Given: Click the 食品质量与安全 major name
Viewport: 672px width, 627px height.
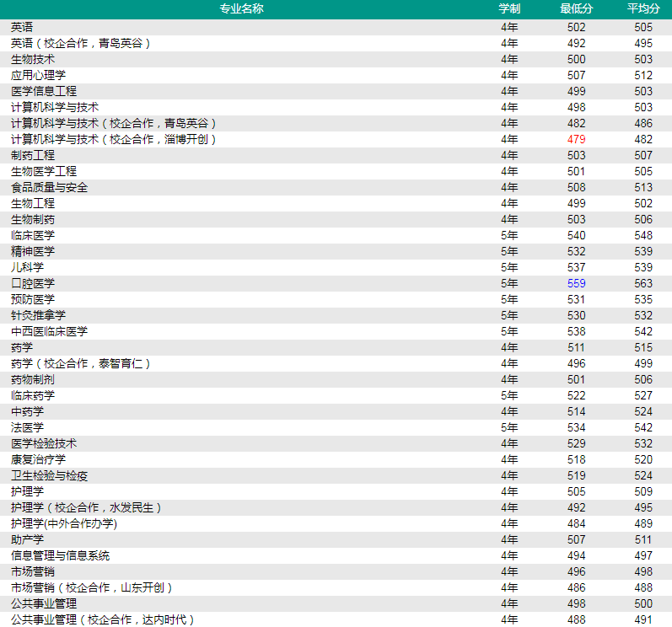Looking at the screenshot, I should pyautogui.click(x=49, y=187).
